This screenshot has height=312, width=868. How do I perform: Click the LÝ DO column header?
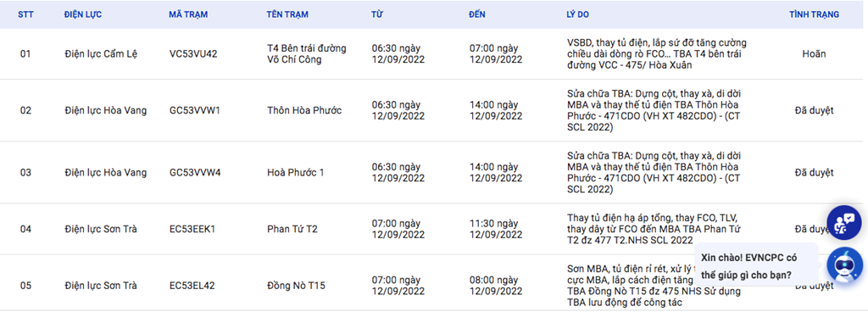point(578,14)
